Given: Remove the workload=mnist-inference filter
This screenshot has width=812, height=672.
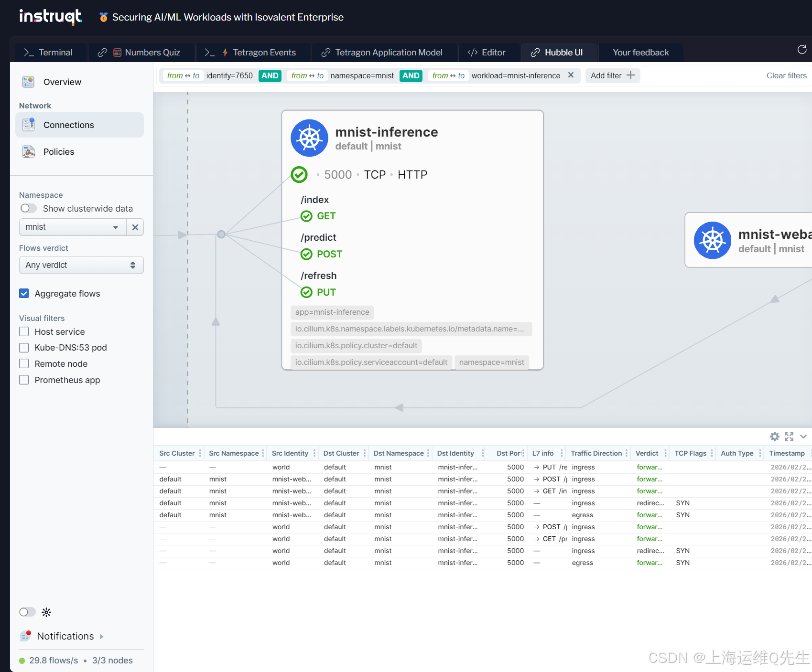Looking at the screenshot, I should coord(571,75).
